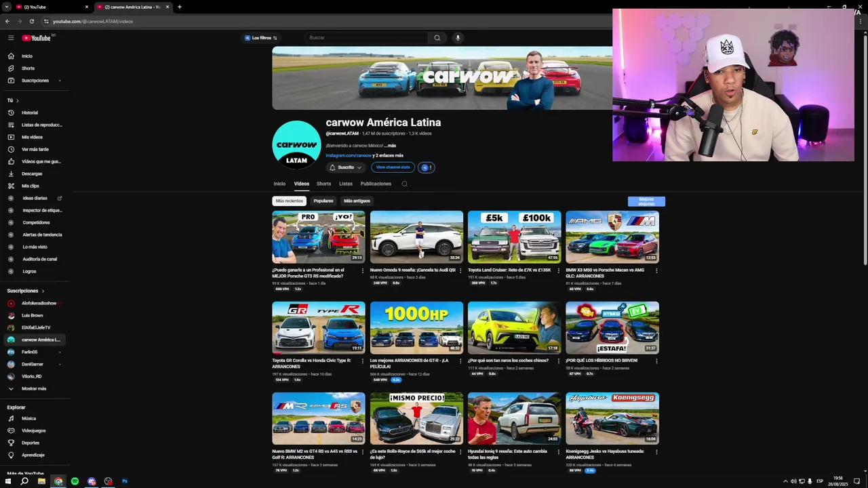Viewport: 868px width, 488px height.
Task: Expand the Suscrito notification dropdown
Action: point(347,167)
